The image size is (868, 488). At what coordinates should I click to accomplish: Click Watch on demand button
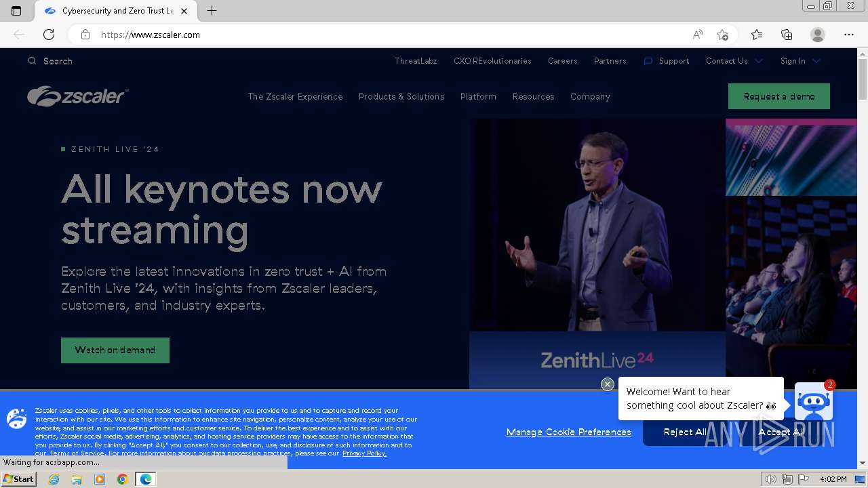tap(115, 350)
